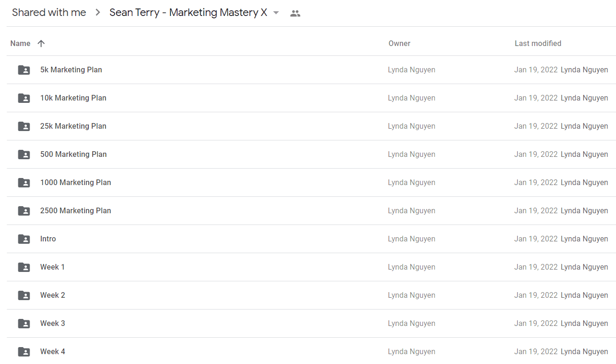Click modifier Lynda Nguyen in 25k Marketing Plan row

pyautogui.click(x=585, y=126)
